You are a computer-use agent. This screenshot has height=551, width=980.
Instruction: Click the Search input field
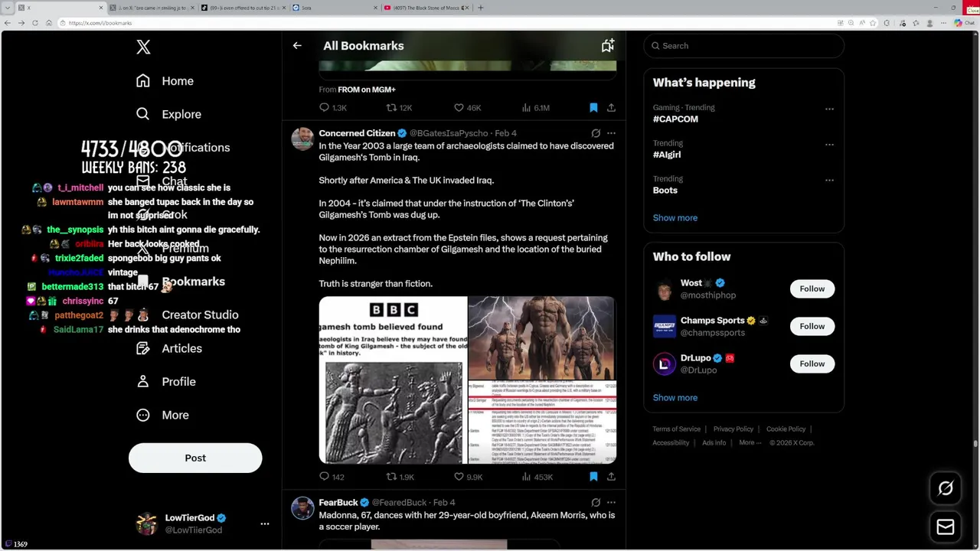[x=744, y=46]
